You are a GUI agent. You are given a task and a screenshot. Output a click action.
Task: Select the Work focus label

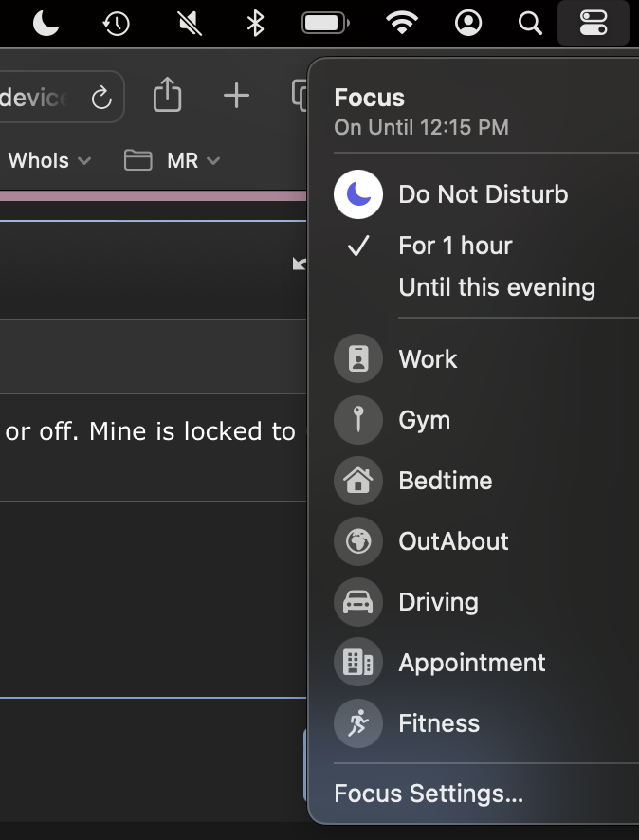tap(428, 359)
